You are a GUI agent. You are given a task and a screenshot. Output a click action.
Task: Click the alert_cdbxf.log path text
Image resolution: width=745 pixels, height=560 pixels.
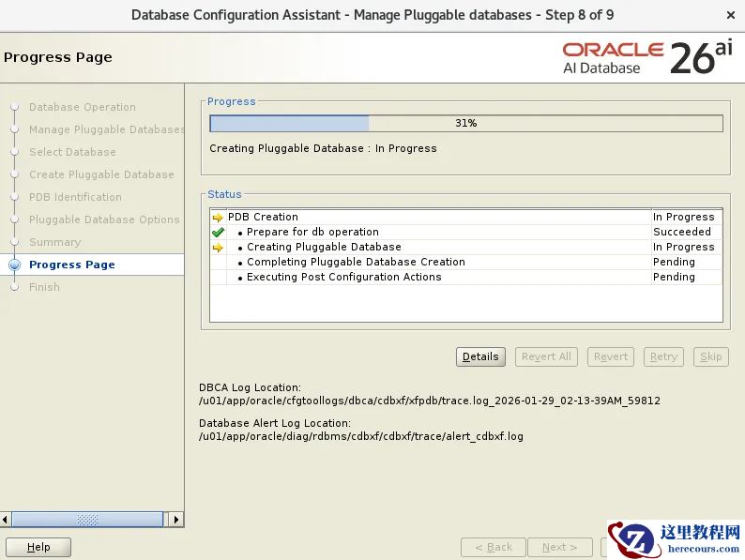coord(361,436)
